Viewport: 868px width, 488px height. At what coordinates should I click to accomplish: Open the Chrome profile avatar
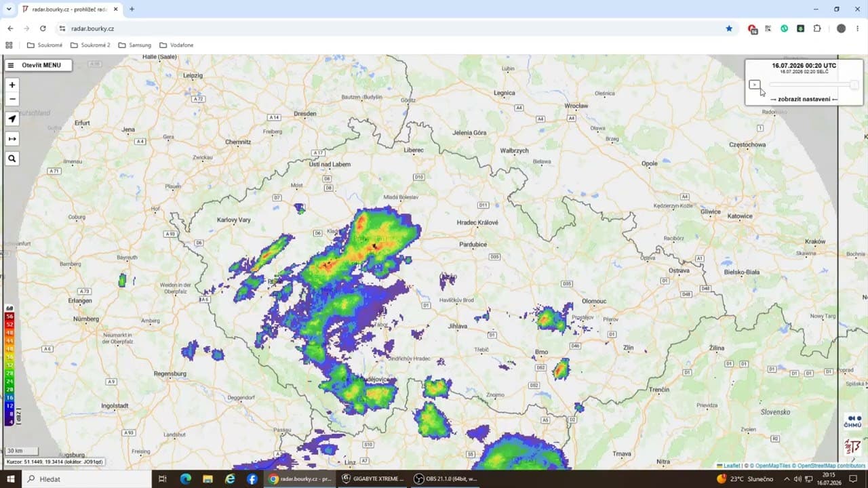click(842, 28)
